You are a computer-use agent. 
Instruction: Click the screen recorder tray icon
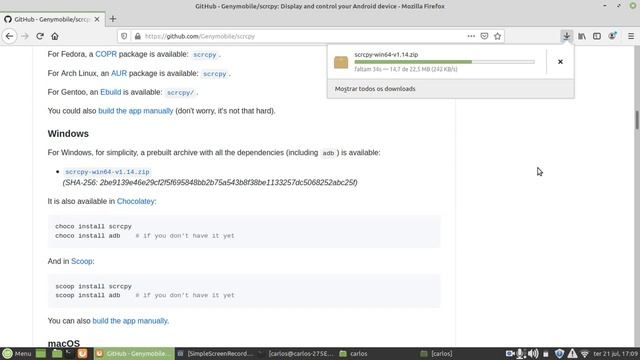510,353
